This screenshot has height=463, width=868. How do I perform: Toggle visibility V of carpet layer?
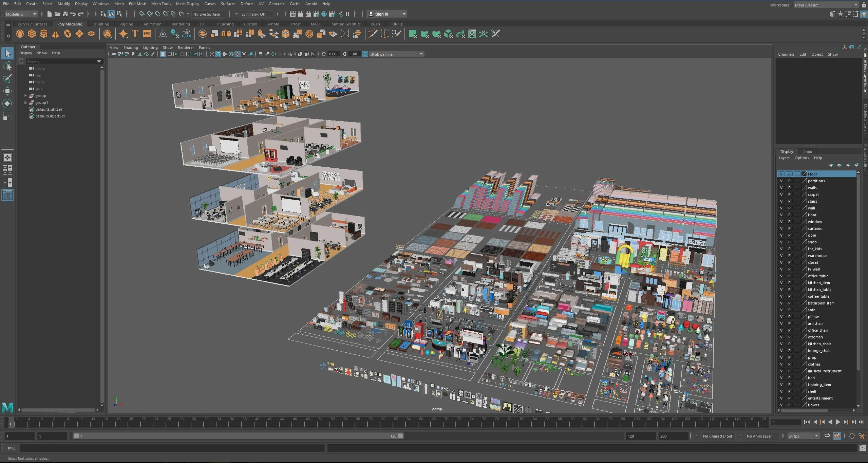(x=781, y=195)
